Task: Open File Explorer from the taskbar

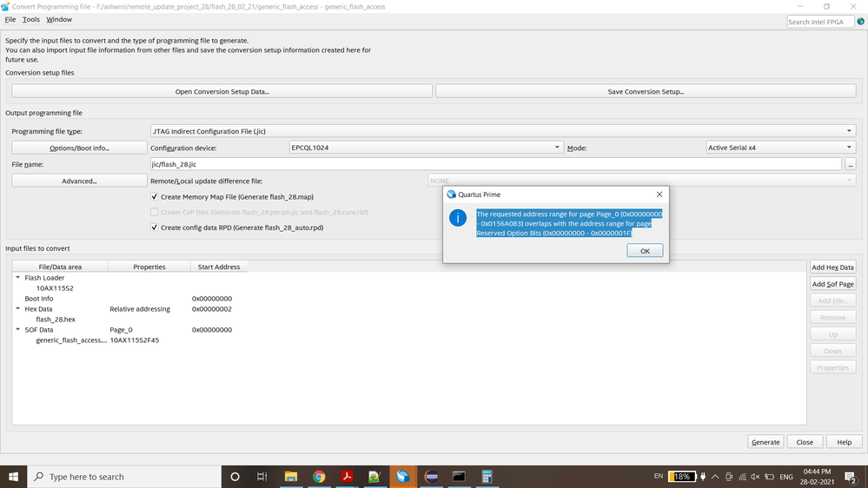Action: (290, 477)
